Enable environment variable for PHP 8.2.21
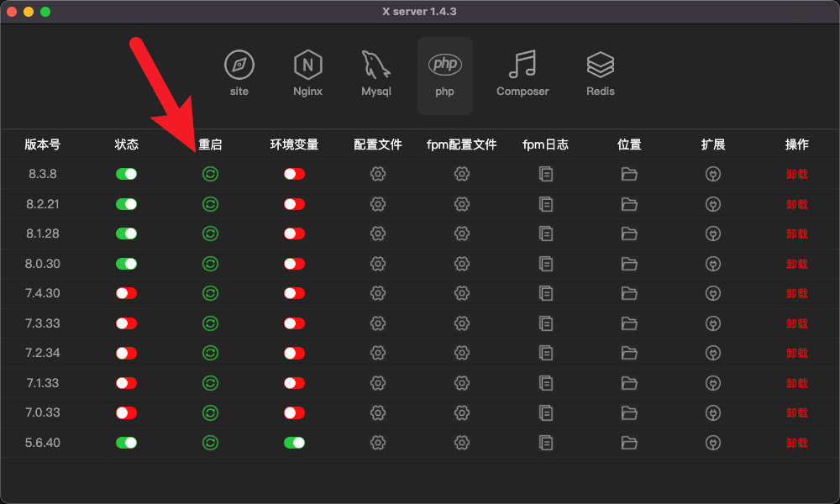Image resolution: width=840 pixels, height=504 pixels. [x=294, y=204]
